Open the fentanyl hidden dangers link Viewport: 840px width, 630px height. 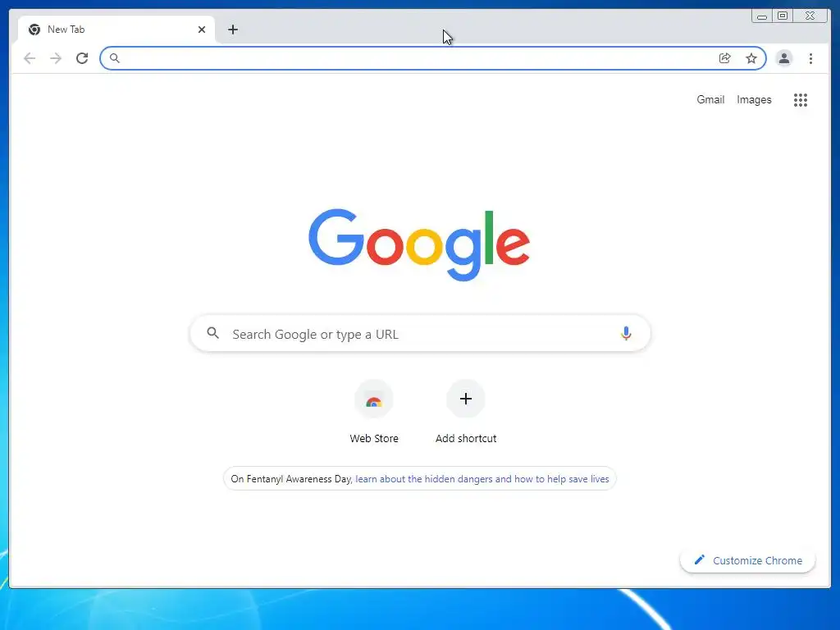point(482,479)
